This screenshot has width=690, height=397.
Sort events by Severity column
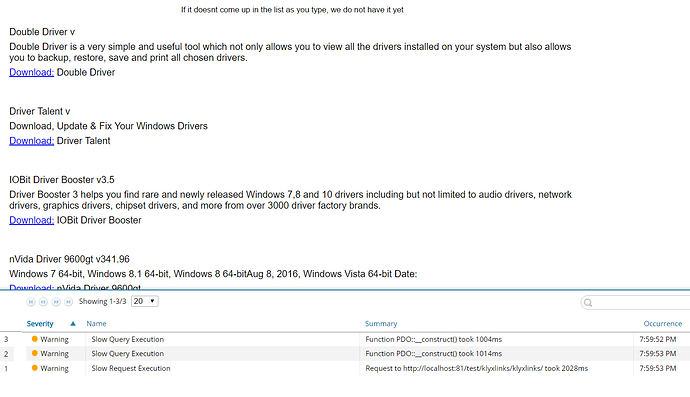tap(40, 323)
